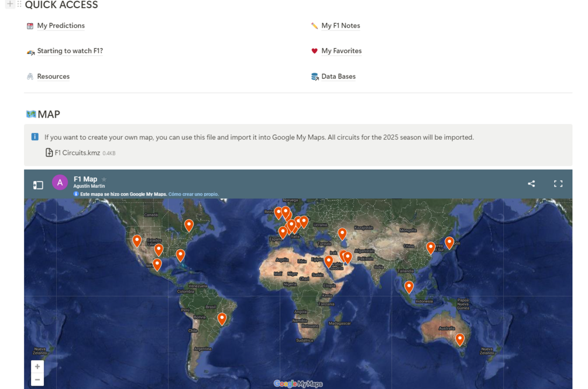The width and height of the screenshot is (588, 389).
Task: Click the race car icon beside Starting to watch F1?
Action: coord(30,52)
